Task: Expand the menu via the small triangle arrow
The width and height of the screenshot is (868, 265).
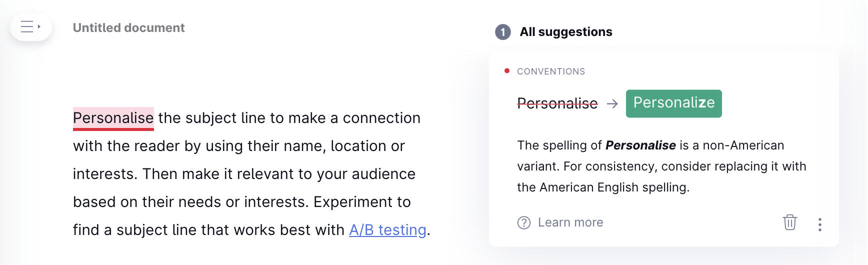Action: (39, 26)
